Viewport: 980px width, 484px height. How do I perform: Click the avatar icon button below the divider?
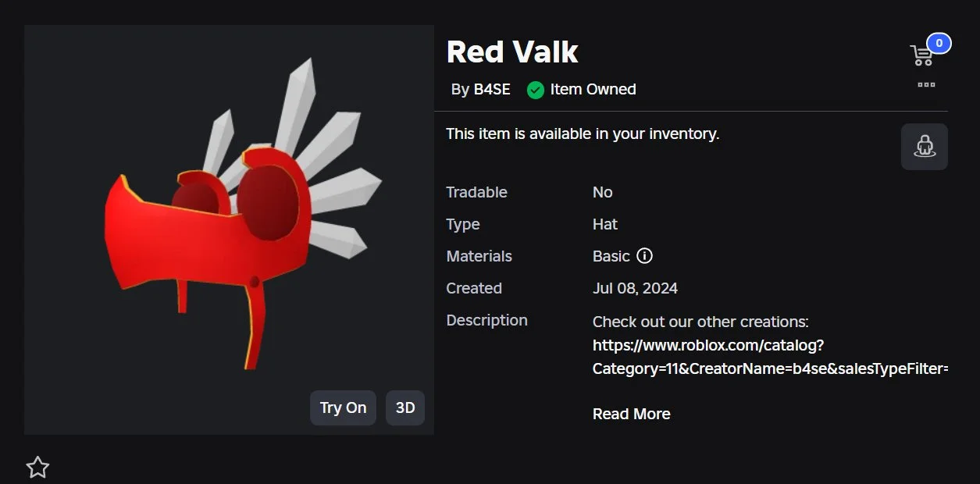(925, 147)
